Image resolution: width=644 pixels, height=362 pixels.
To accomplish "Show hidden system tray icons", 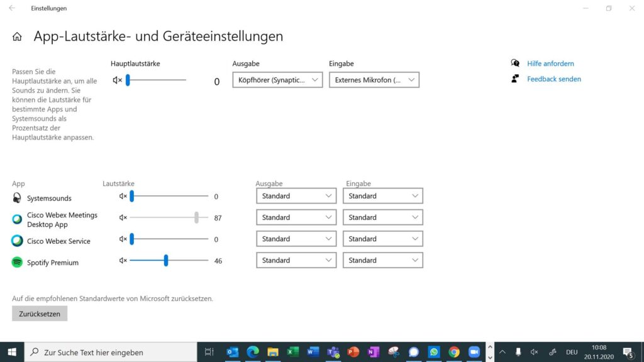I will click(502, 352).
